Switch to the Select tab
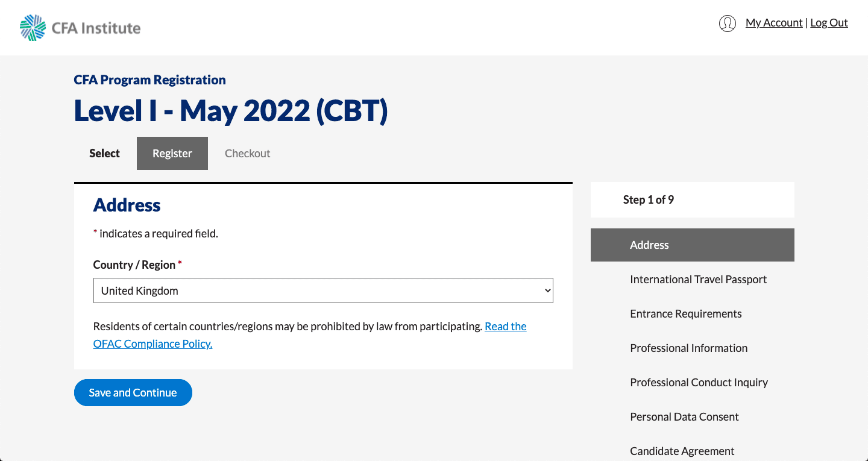The image size is (868, 461). (105, 153)
